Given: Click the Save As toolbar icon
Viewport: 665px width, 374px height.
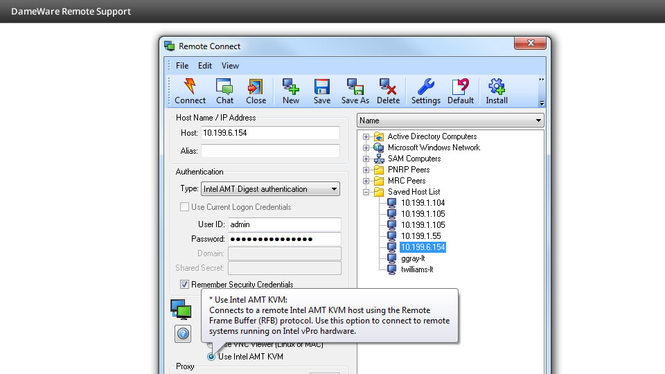Looking at the screenshot, I should coord(355,86).
